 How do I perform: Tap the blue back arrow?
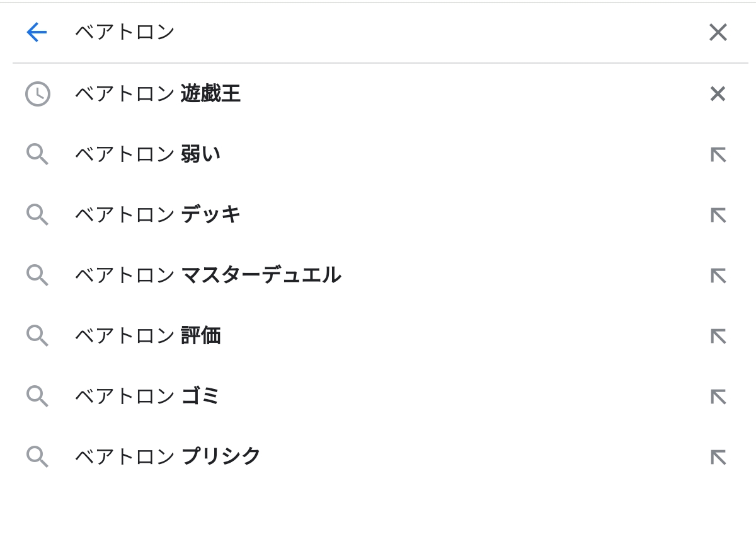pyautogui.click(x=37, y=32)
